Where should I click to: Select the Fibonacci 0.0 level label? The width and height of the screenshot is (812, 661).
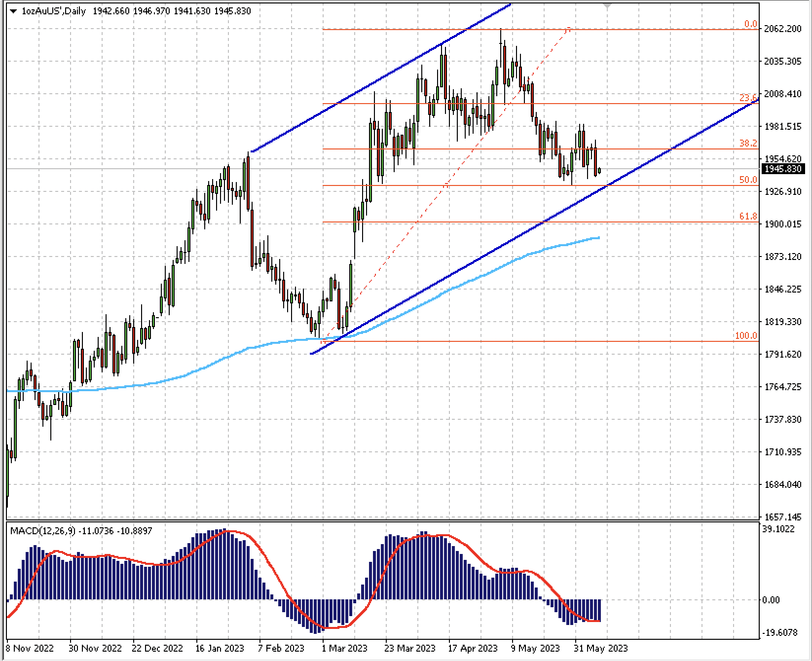click(x=750, y=24)
